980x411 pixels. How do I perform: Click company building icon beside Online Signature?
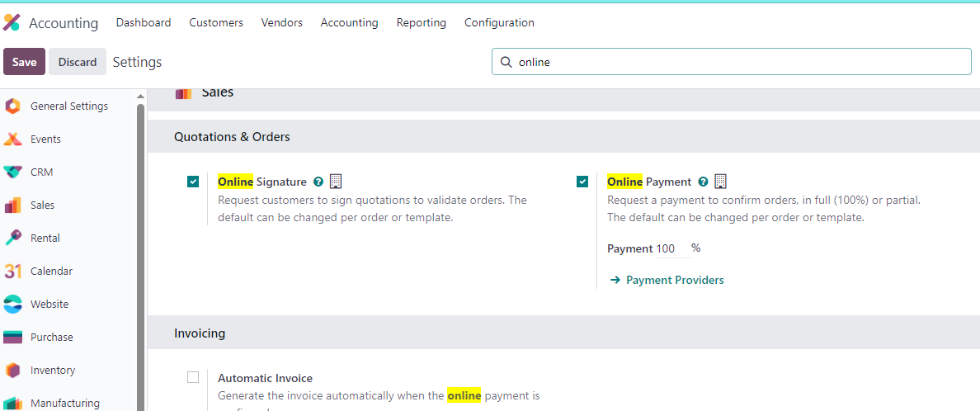coord(336,182)
